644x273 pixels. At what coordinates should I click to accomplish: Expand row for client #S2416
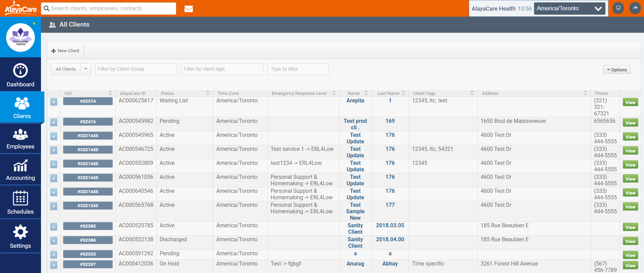pyautogui.click(x=54, y=123)
